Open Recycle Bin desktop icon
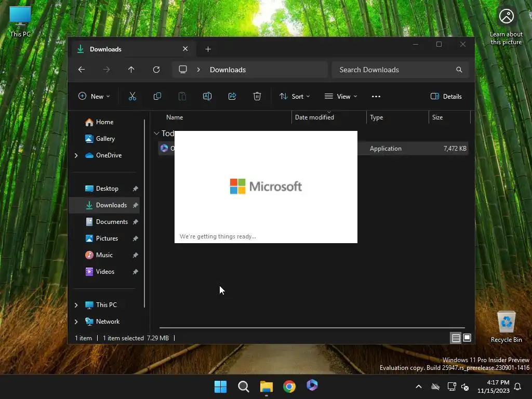The height and width of the screenshot is (399, 532). tap(506, 327)
